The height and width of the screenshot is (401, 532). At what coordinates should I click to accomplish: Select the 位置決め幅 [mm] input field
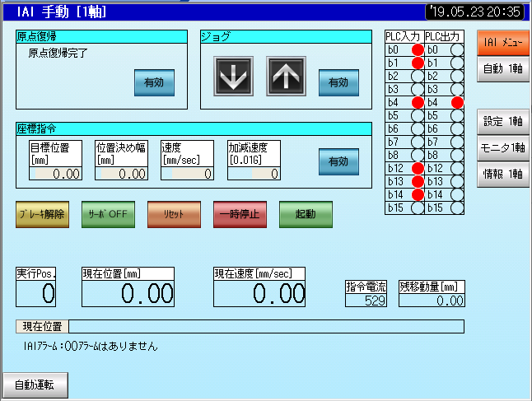(x=121, y=174)
